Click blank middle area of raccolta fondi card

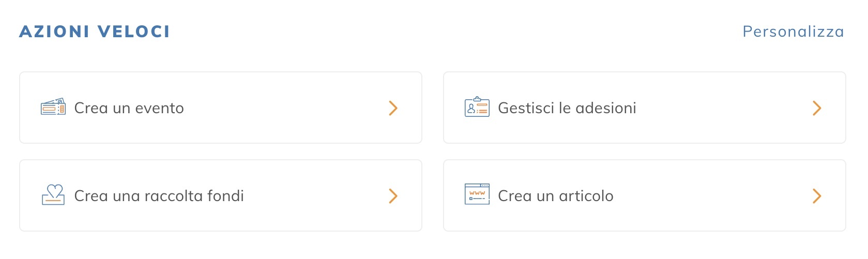[x=315, y=196]
